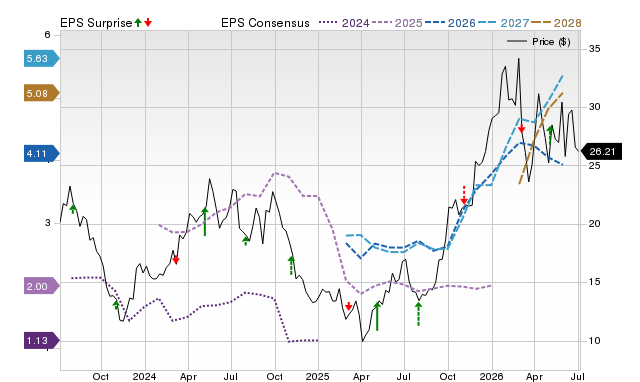Click the first Oct label before 2024
The width and height of the screenshot is (640, 382).
(101, 376)
